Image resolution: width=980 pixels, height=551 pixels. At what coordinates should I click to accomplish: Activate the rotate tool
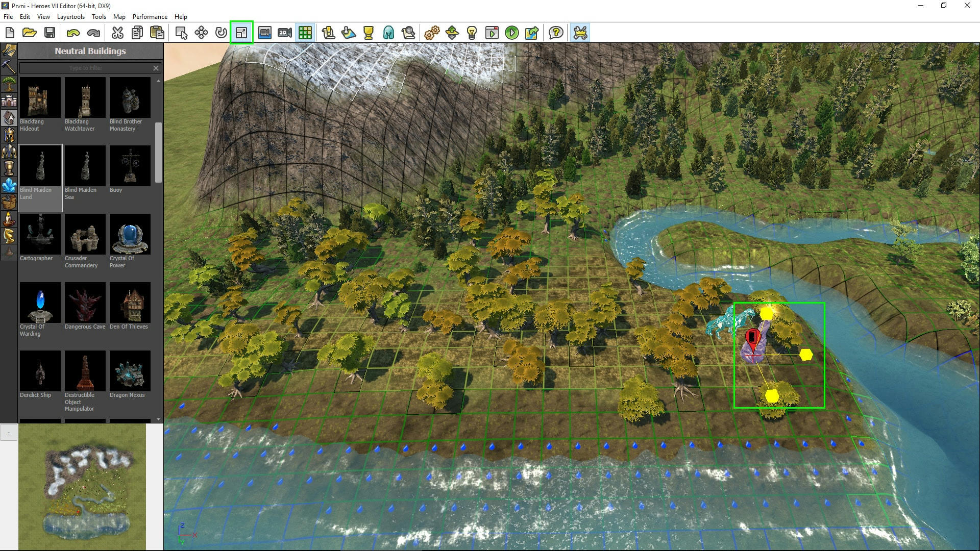click(221, 33)
